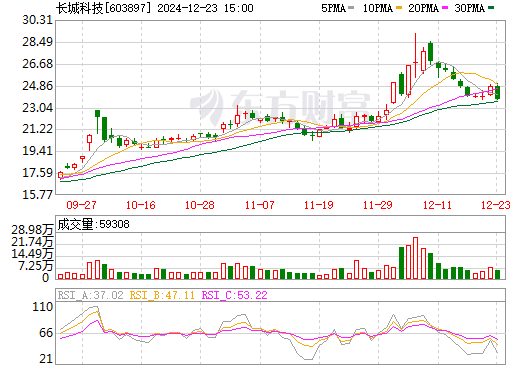The width and height of the screenshot is (520, 365).
Task: Click the candlestick with the highest upper wick
Action: (x=415, y=55)
